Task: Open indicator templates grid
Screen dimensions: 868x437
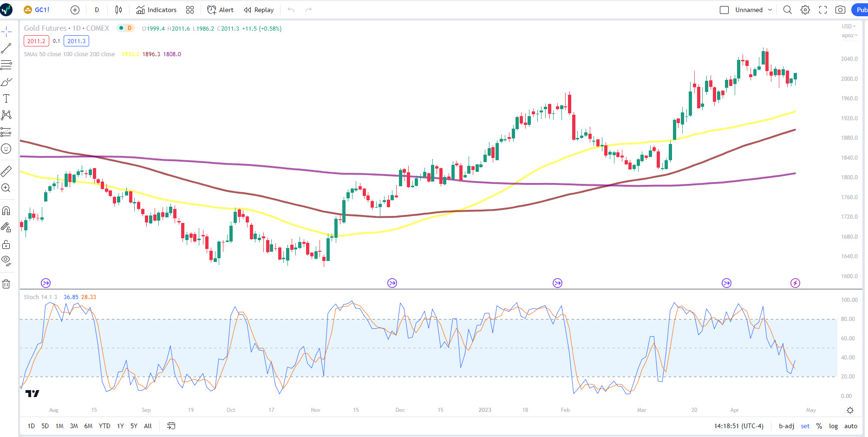Action: point(190,10)
